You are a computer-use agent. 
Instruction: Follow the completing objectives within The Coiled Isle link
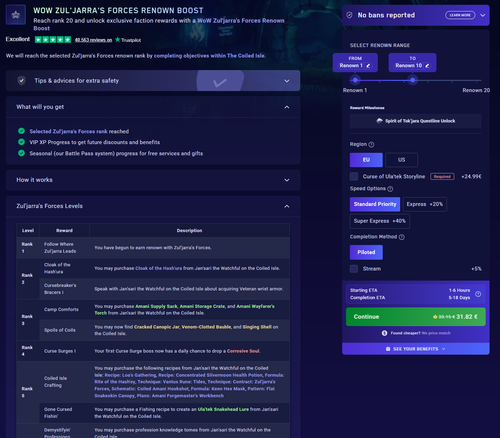point(210,56)
